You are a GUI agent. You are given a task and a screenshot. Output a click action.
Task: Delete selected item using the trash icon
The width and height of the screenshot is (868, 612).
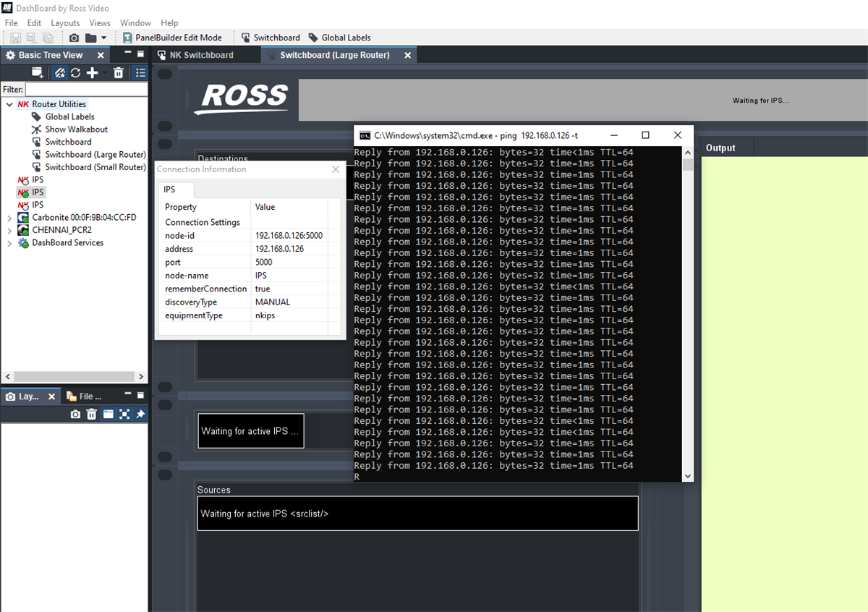click(x=119, y=72)
